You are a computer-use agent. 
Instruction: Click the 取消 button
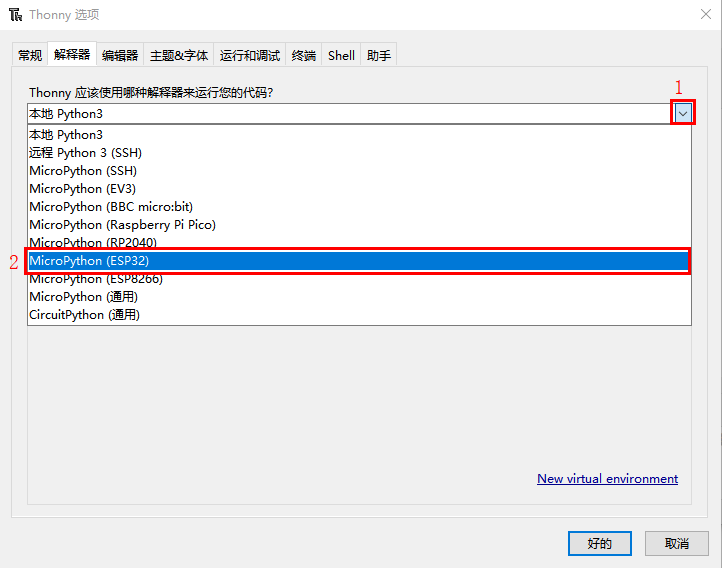pos(676,544)
